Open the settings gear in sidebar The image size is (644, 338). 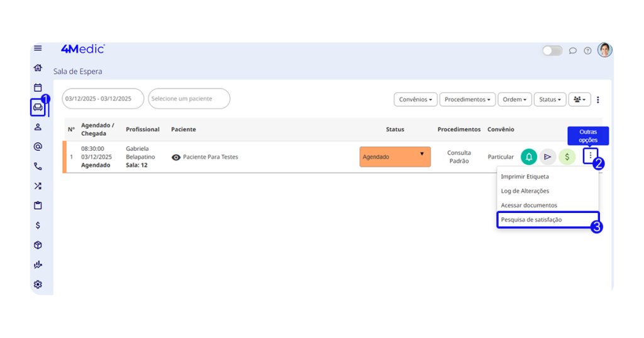[38, 285]
